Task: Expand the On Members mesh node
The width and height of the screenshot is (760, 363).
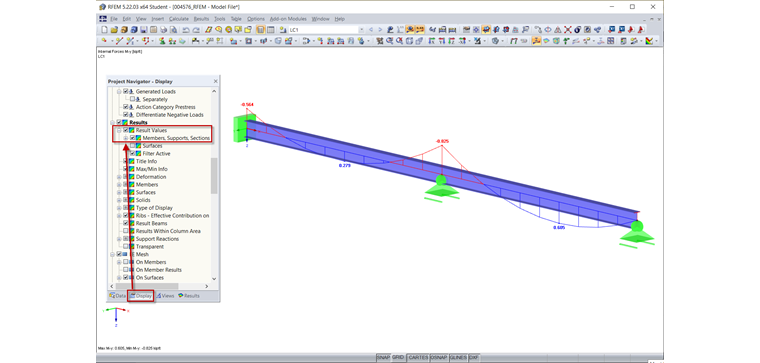Action: click(x=119, y=262)
